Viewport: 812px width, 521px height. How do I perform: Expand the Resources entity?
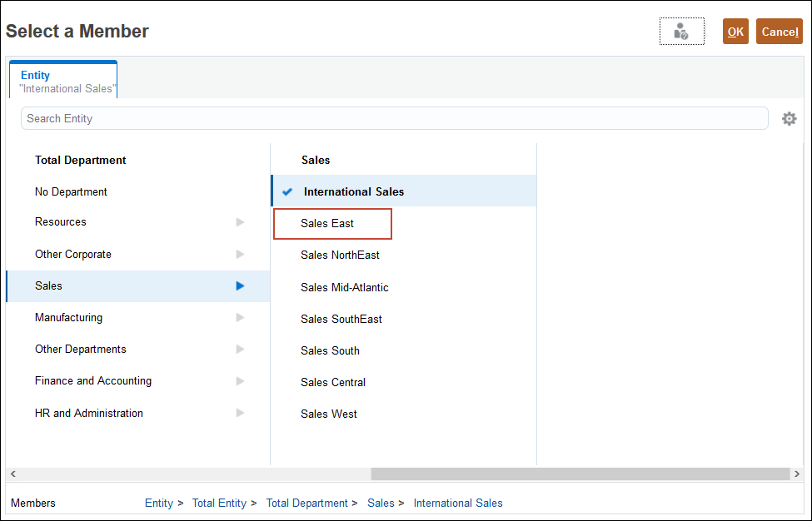click(x=240, y=222)
